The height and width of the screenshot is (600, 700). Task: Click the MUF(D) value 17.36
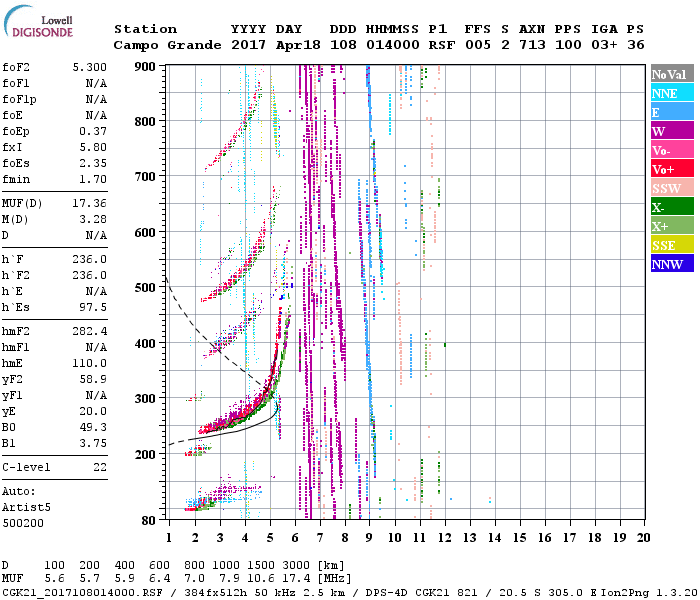click(90, 204)
